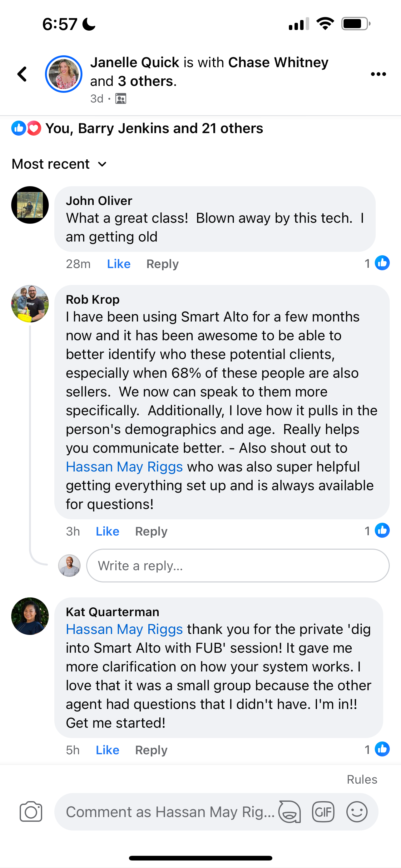
Task: Open the three-dot post options menu
Action: (378, 74)
